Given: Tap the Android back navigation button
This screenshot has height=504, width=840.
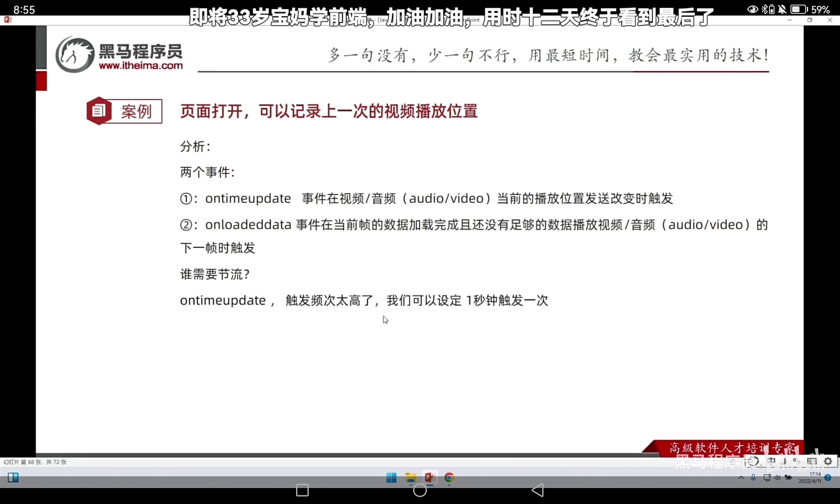Looking at the screenshot, I should 538,490.
